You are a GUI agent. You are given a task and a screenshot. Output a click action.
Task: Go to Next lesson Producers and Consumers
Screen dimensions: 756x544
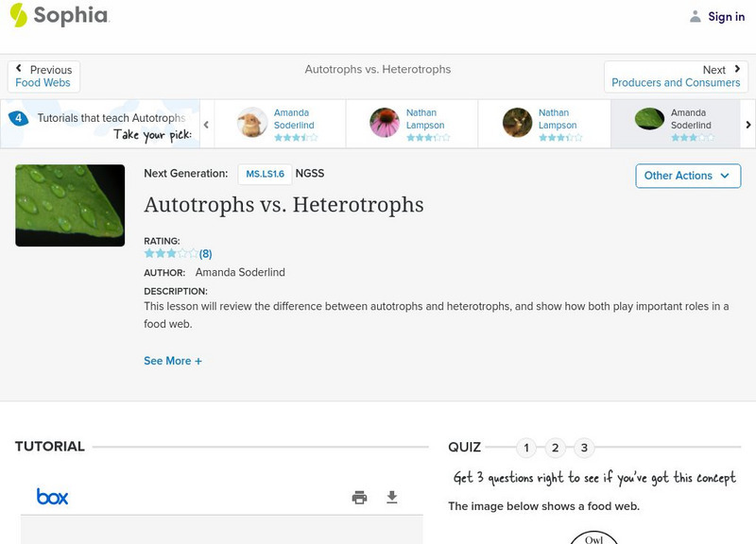pos(676,76)
